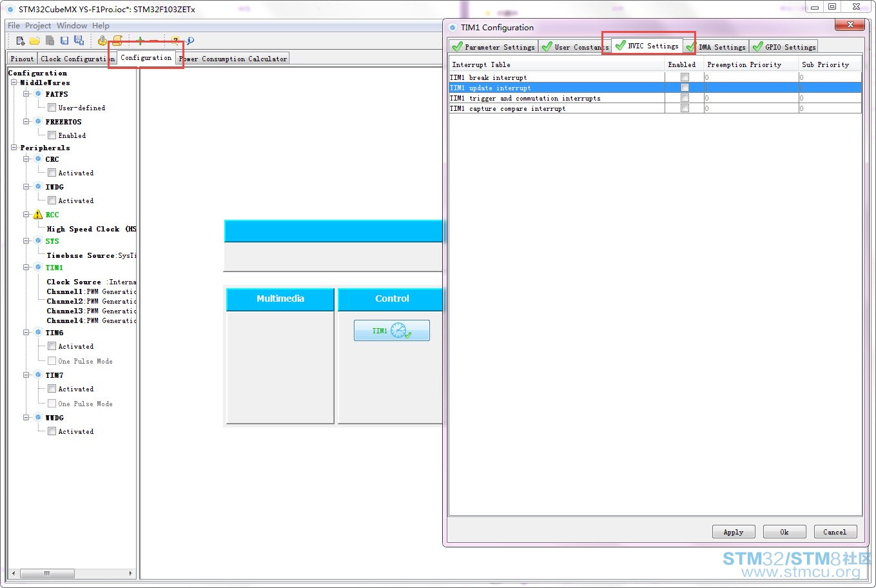Collapse the MiddleWares tree node
Image resolution: width=876 pixels, height=588 pixels.
click(14, 83)
